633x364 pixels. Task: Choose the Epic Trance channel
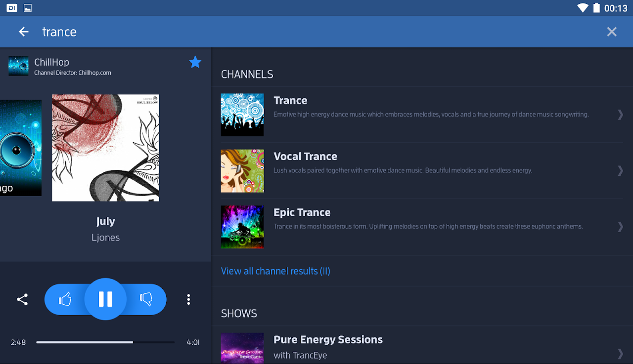422,227
